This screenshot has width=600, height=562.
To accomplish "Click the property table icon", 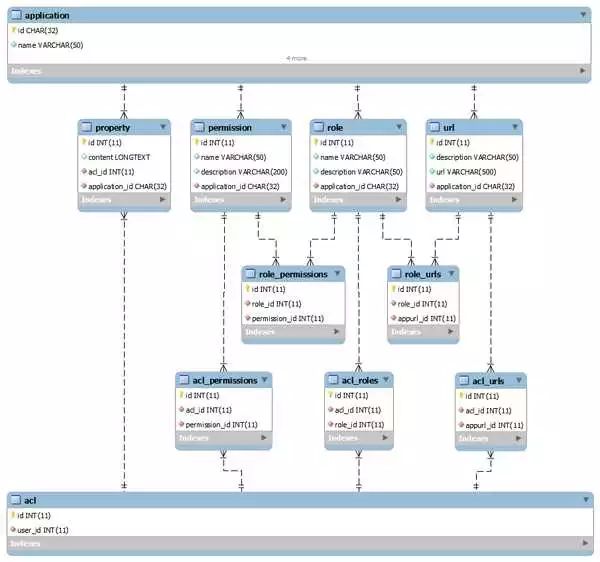I will 86,127.
